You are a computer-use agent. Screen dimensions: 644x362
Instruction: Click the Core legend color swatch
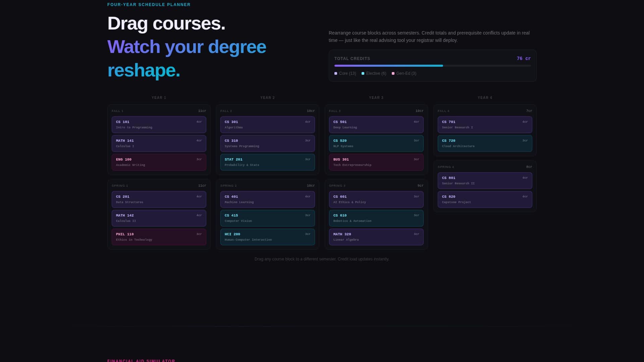point(336,73)
